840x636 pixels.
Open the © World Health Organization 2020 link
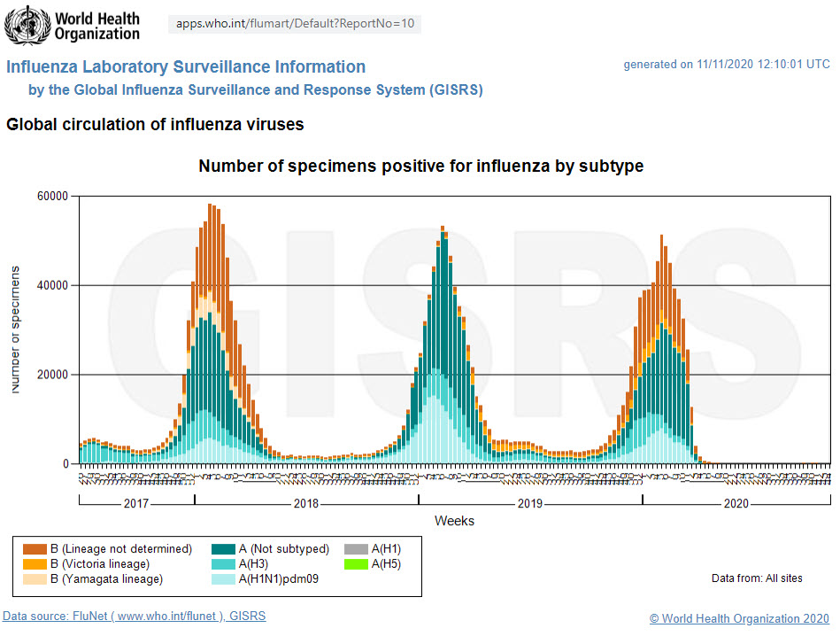point(739,618)
